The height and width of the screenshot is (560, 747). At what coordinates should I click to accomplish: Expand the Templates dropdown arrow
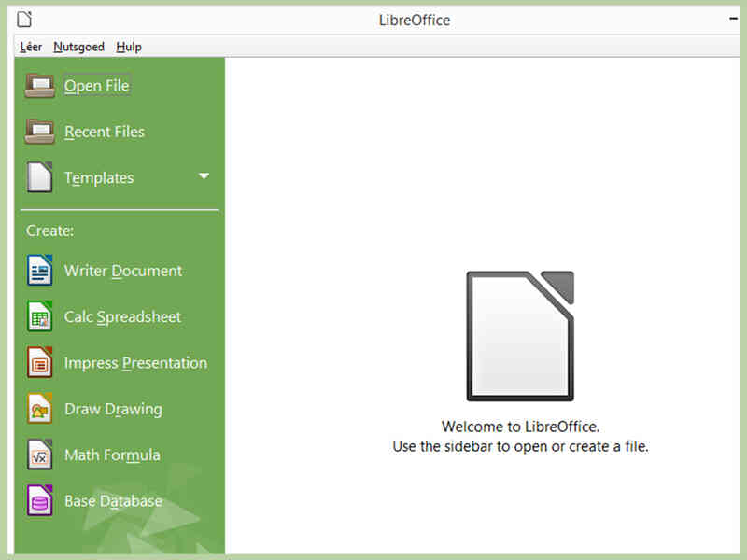click(204, 176)
